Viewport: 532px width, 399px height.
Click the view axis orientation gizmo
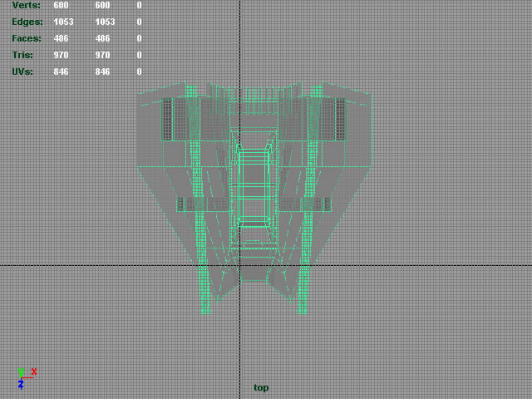click(27, 379)
